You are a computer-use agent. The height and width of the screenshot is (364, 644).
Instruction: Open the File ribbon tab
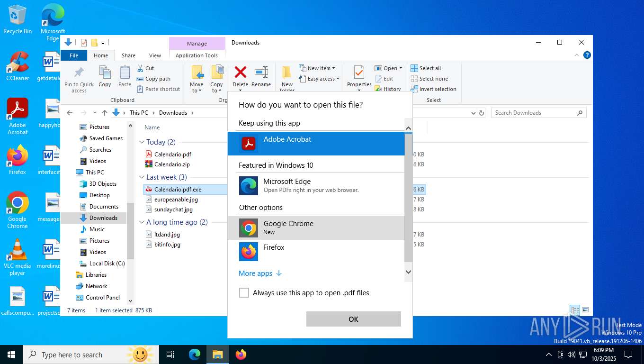[74, 55]
